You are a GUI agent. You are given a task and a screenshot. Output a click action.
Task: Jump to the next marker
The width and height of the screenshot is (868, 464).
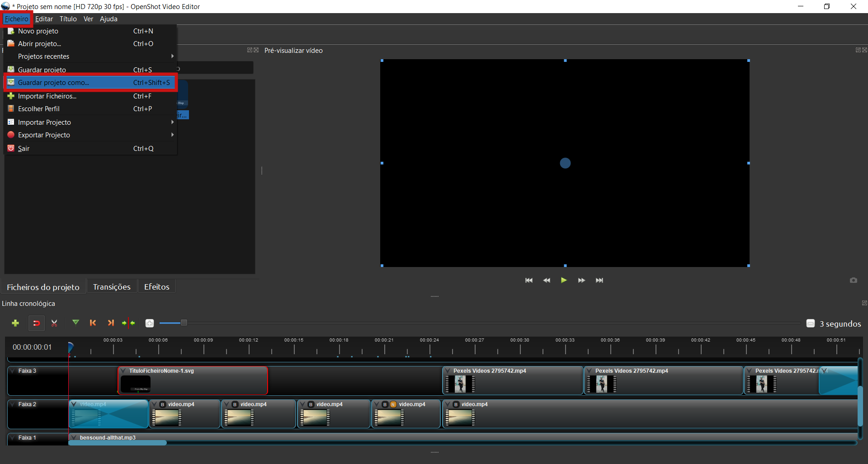(111, 323)
